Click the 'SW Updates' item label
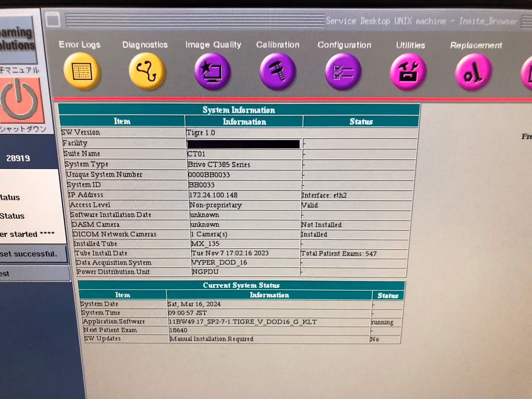Image resolution: width=532 pixels, height=399 pixels. click(103, 338)
